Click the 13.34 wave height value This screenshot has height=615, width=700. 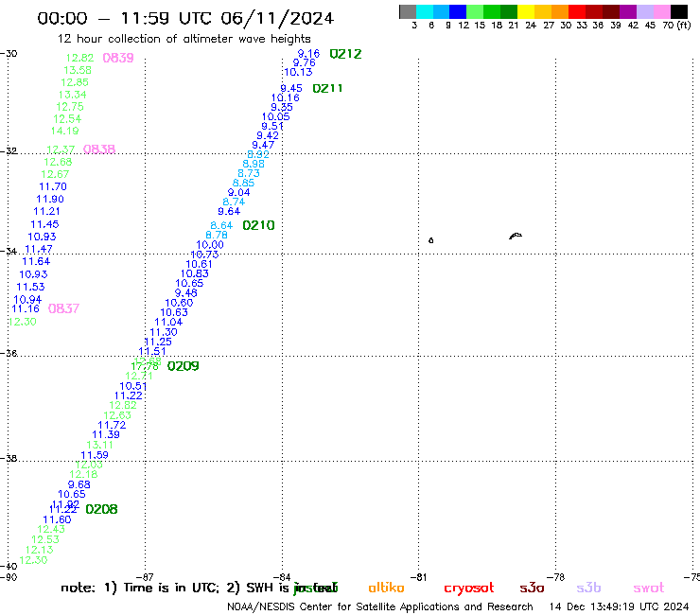[x=72, y=95]
